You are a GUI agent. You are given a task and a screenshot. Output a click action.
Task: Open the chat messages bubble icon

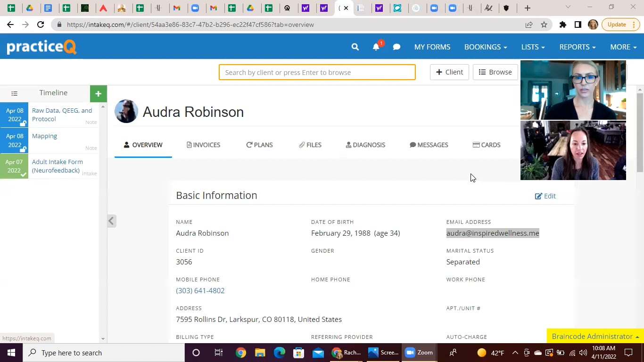[396, 47]
